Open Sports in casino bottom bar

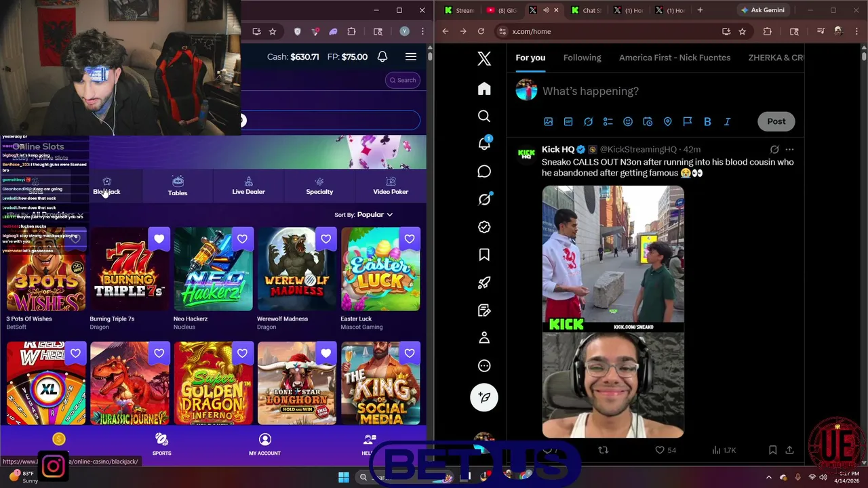161,445
